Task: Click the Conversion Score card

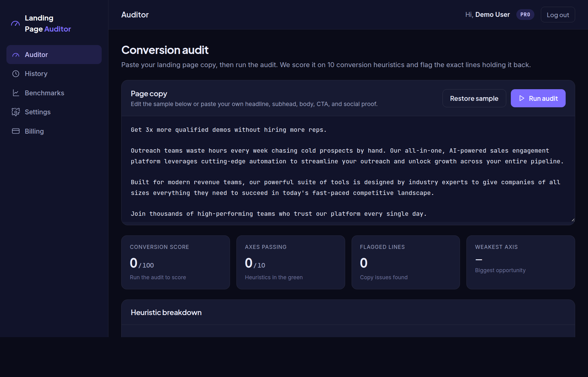Action: pyautogui.click(x=175, y=262)
